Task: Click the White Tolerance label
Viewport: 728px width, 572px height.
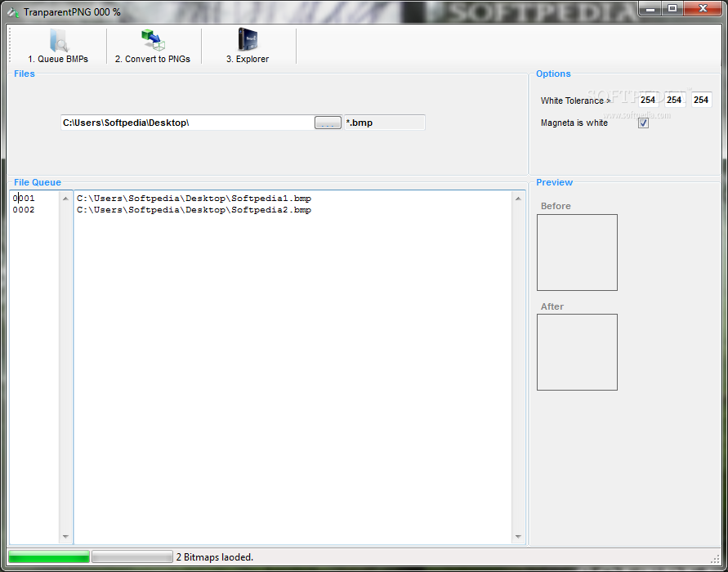Action: 576,101
